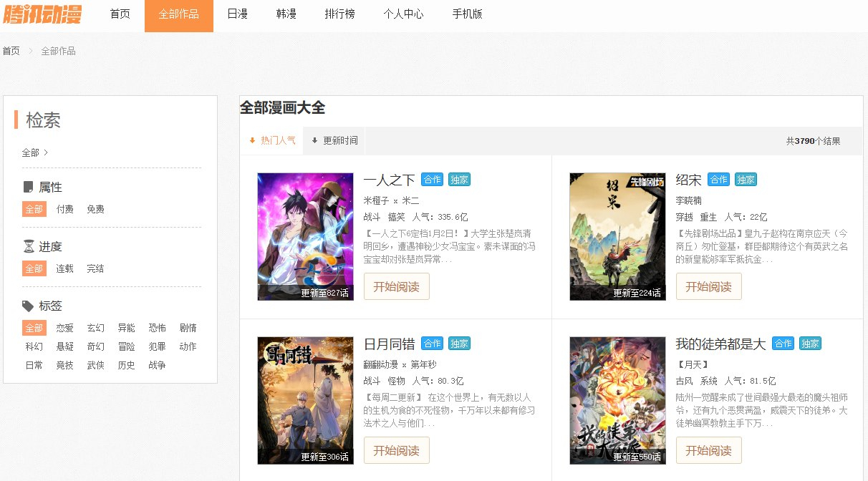Open the 日月同错 cover thumbnail
868x481 pixels.
[x=306, y=400]
